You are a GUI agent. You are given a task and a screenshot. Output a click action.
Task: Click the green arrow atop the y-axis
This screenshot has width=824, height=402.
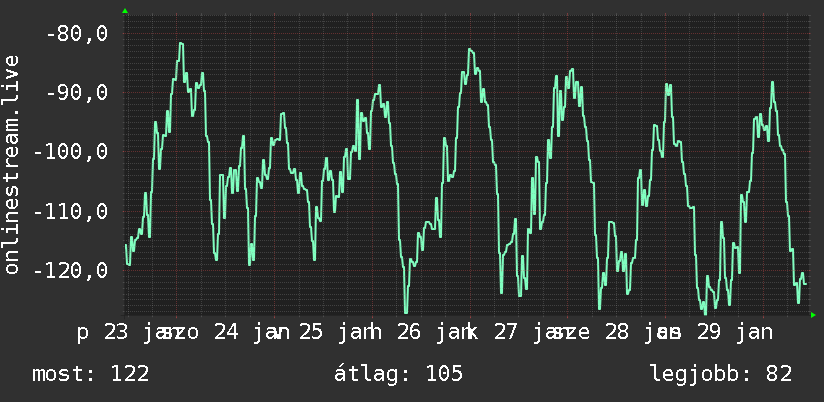tap(125, 11)
